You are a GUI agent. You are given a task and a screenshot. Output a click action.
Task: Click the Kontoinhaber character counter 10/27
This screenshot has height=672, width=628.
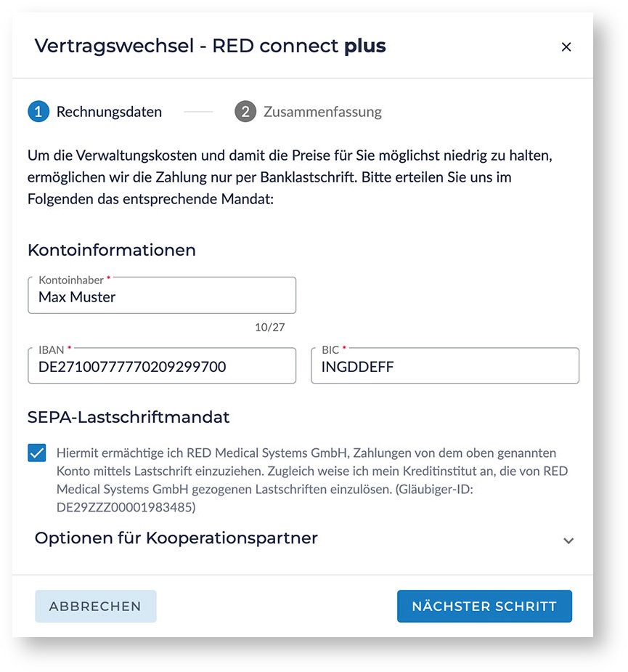click(269, 328)
